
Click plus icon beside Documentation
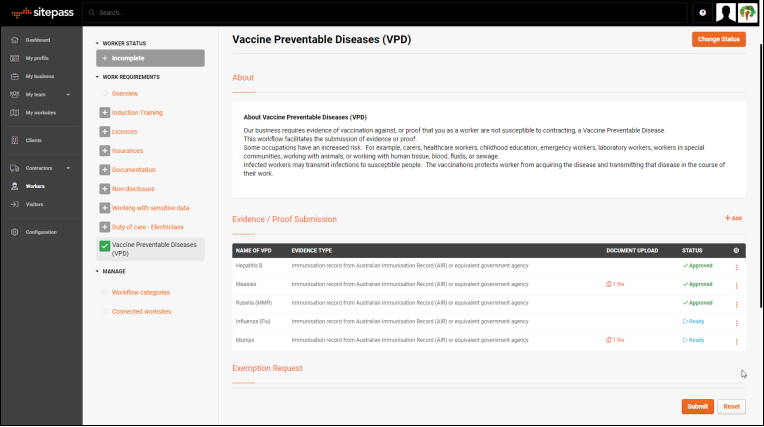coord(104,170)
